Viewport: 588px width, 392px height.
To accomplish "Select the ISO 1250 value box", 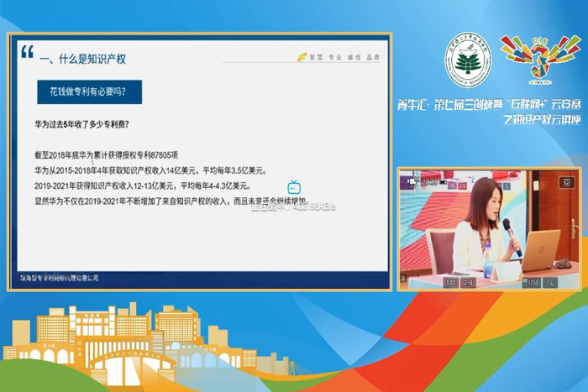I will [531, 283].
